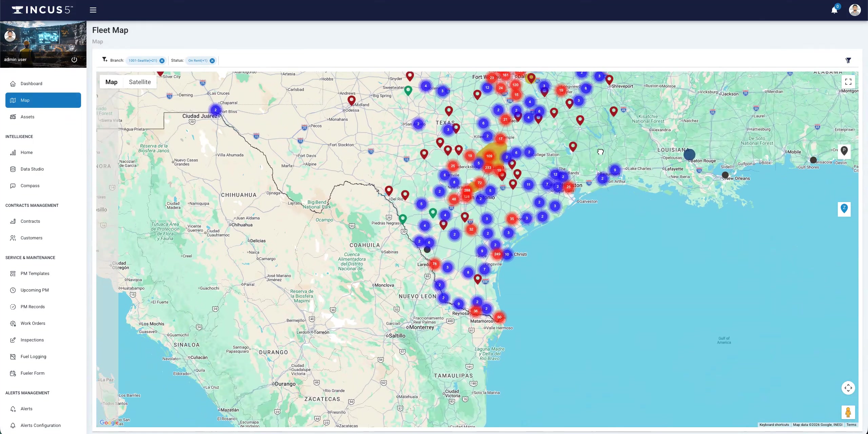Open Alerts page
Screen dimensions: 868x434
[x=43, y=409]
